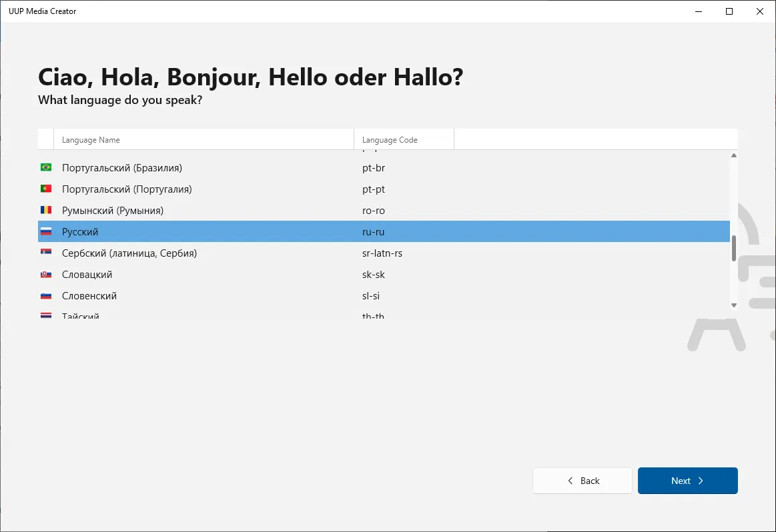Click the Russia flag icon
Screen dimensions: 776x532
tap(46, 231)
